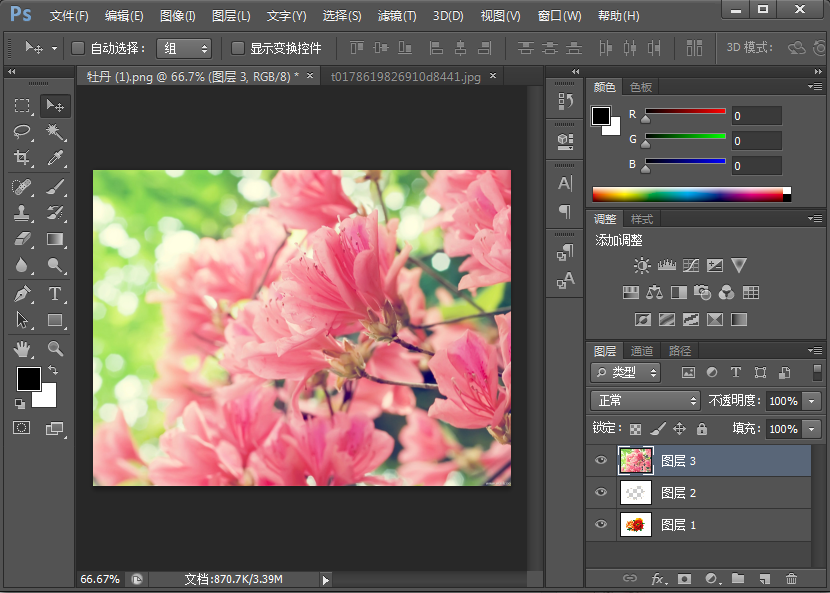Image resolution: width=830 pixels, height=593 pixels.
Task: Open the tool preset picker arrow
Action: [x=55, y=48]
